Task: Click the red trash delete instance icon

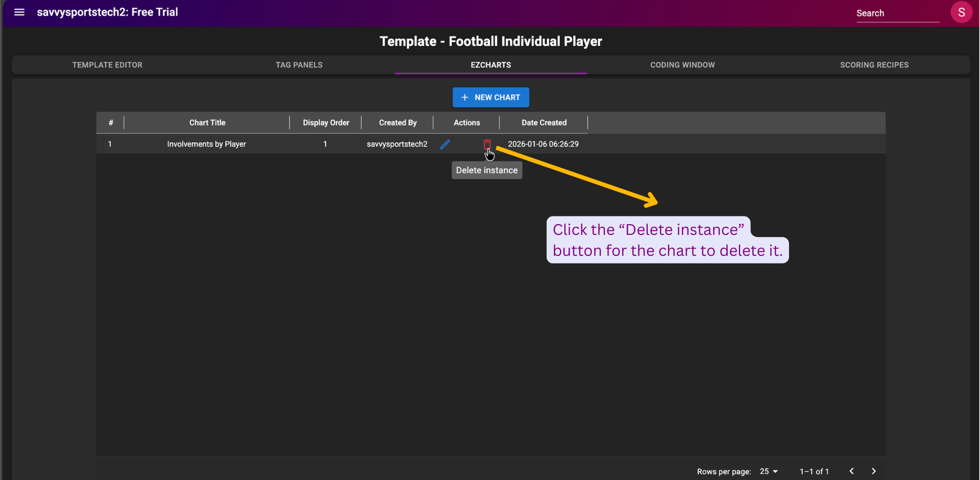Action: pyautogui.click(x=487, y=144)
